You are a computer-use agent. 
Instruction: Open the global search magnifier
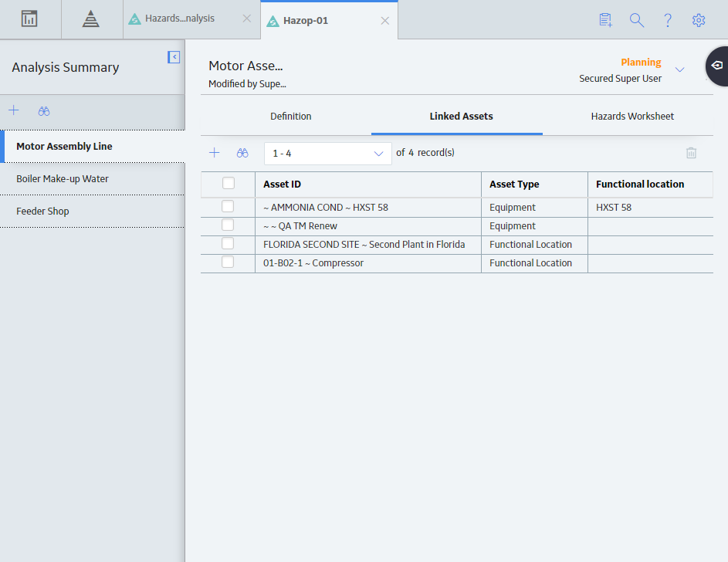pyautogui.click(x=637, y=20)
